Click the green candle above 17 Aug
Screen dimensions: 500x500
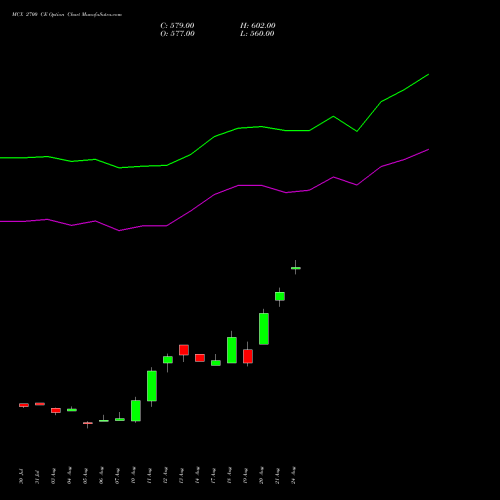pyautogui.click(x=216, y=363)
